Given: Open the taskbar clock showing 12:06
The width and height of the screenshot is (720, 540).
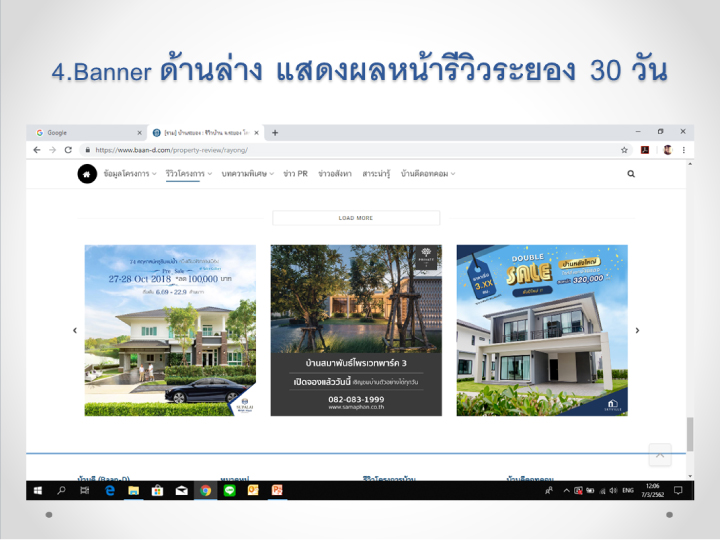Looking at the screenshot, I should pyautogui.click(x=652, y=490).
